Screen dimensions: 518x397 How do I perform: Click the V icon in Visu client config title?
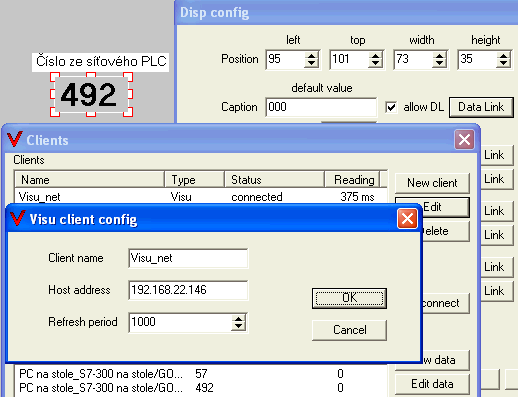[18, 219]
